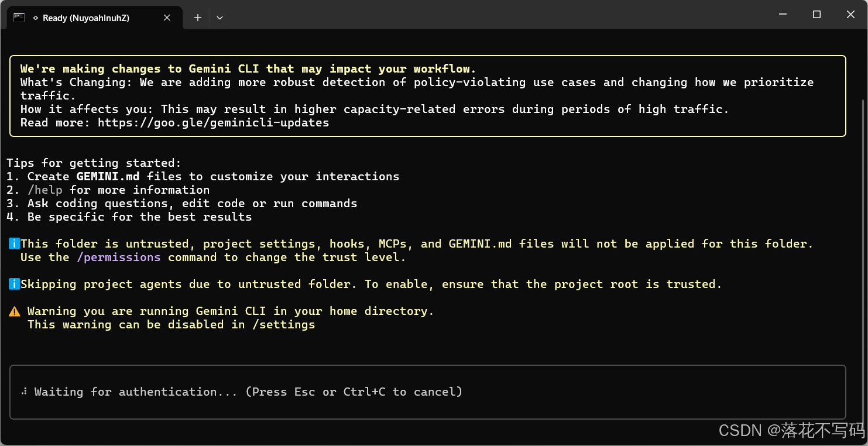Click the bold GEMINI.md text in tips
The width and height of the screenshot is (868, 446).
click(108, 176)
